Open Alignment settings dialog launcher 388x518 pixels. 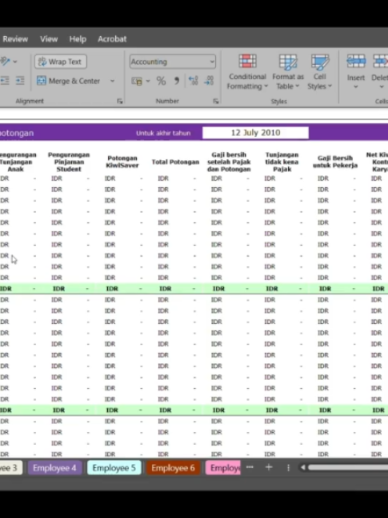(x=120, y=101)
